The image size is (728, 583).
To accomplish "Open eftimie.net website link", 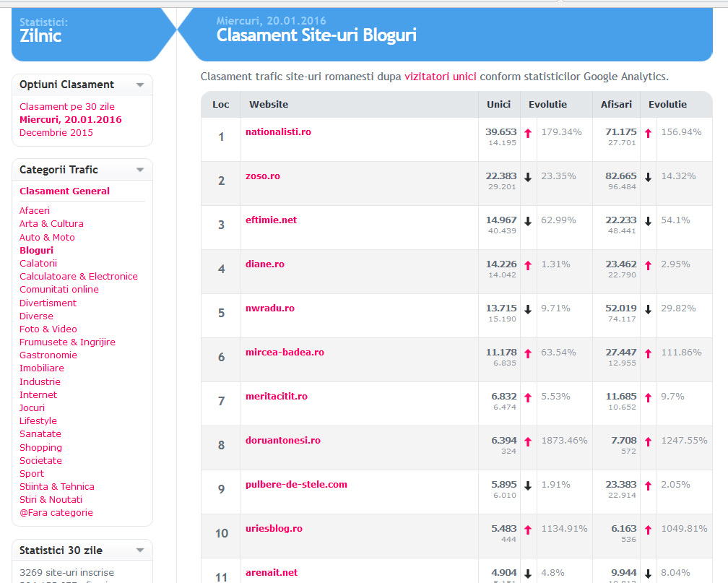I will point(271,220).
